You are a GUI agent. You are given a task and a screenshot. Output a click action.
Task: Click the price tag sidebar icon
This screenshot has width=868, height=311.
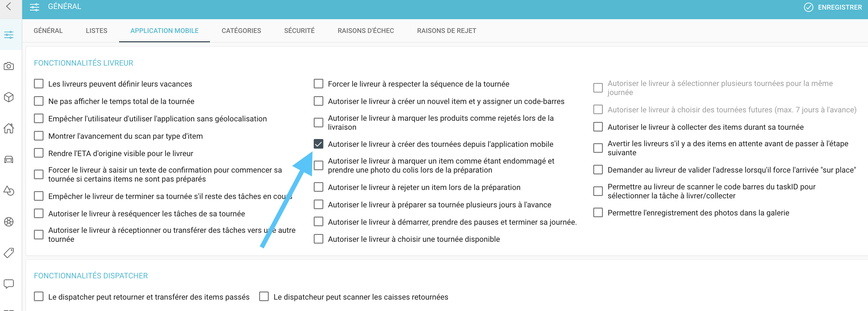pyautogui.click(x=9, y=253)
